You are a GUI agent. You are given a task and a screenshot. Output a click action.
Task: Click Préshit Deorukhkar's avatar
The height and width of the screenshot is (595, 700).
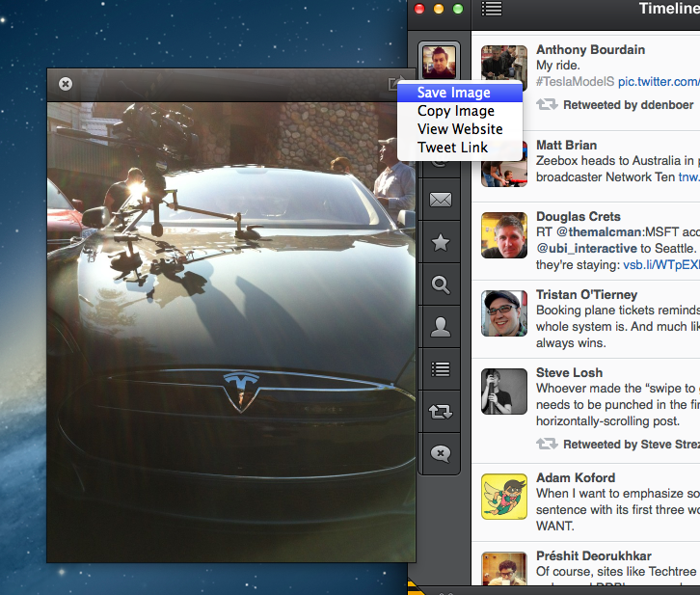[504, 569]
